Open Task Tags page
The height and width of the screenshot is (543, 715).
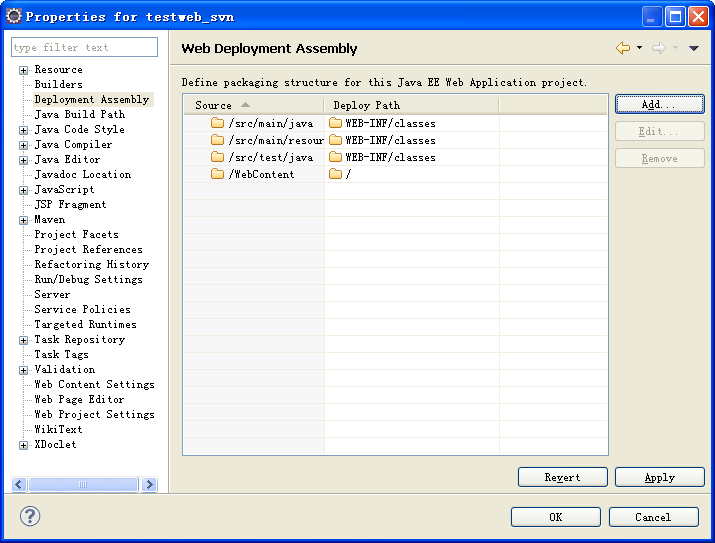(61, 354)
